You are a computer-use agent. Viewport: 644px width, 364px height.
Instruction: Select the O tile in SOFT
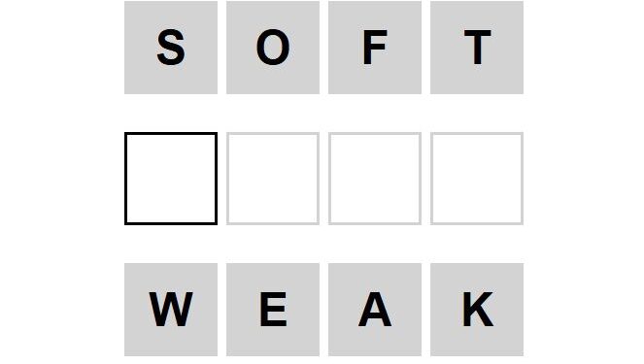(x=273, y=48)
